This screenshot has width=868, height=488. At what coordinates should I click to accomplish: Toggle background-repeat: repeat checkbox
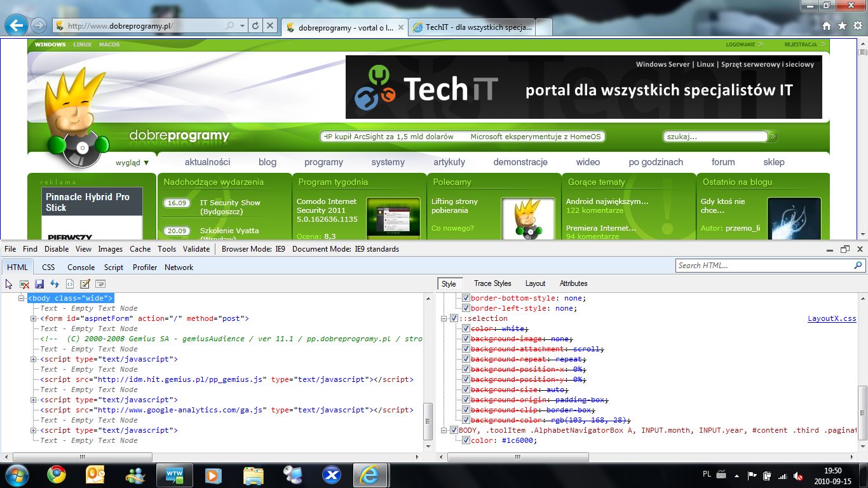[466, 359]
